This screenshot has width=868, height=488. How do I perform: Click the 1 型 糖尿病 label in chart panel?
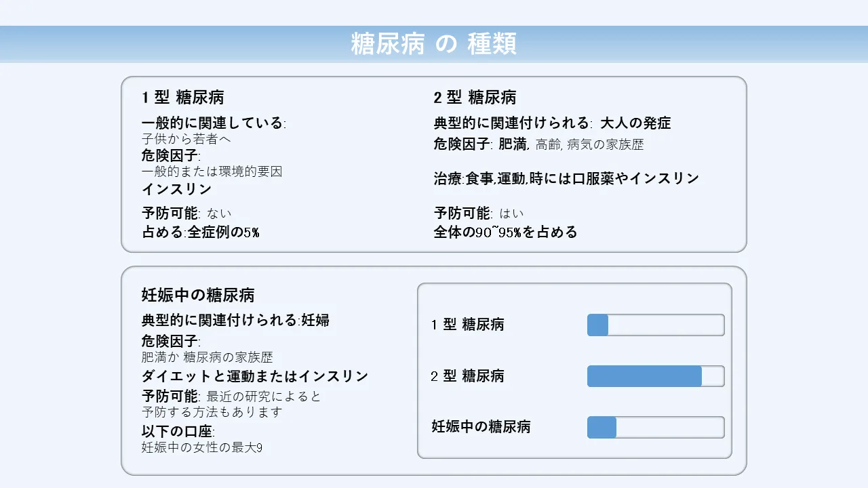point(468,325)
